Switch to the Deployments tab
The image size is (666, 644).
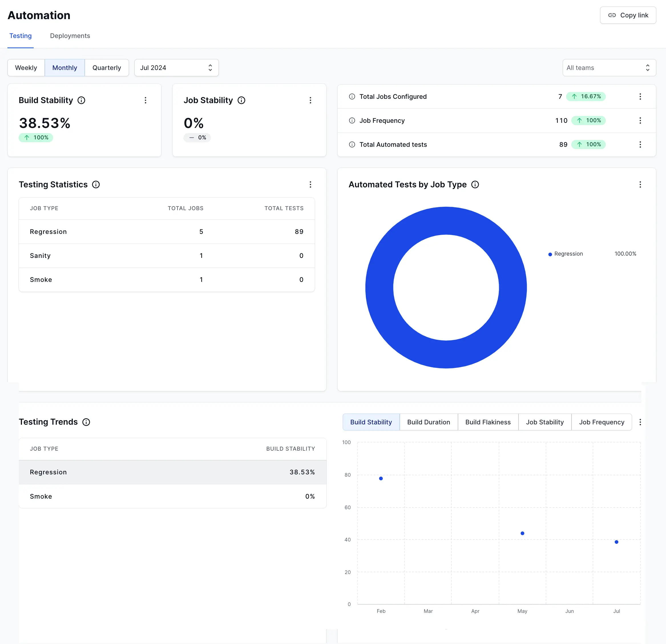pos(70,36)
